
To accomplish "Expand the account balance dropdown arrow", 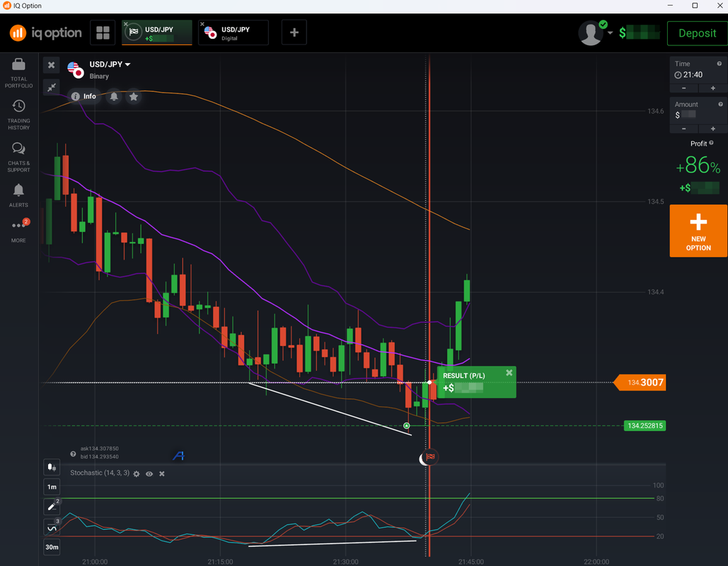I will (610, 33).
